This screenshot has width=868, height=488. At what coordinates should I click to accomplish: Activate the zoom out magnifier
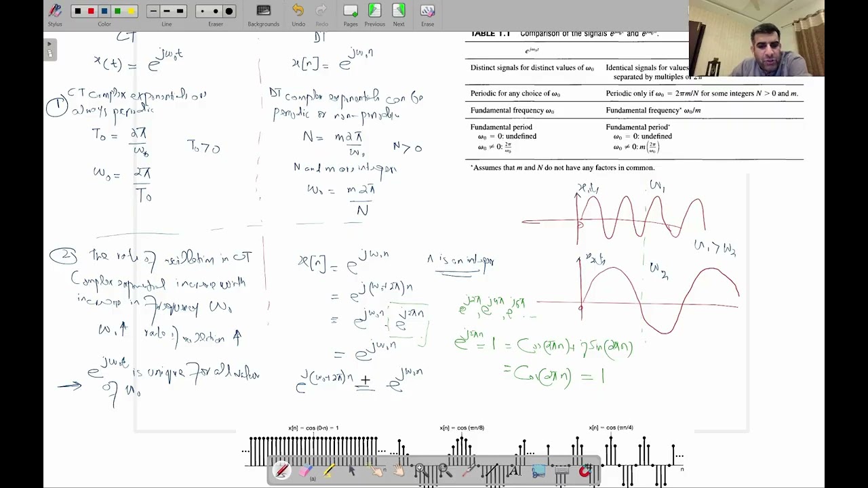445,470
